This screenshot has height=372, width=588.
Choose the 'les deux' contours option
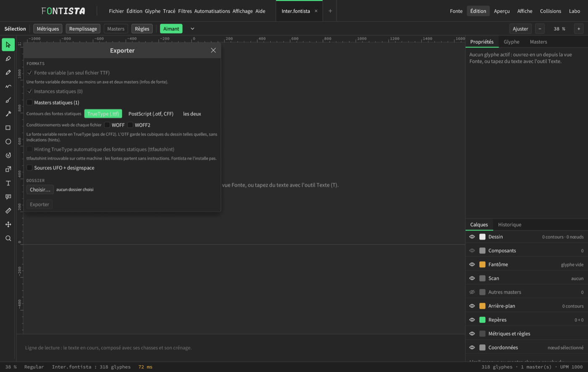tap(192, 114)
